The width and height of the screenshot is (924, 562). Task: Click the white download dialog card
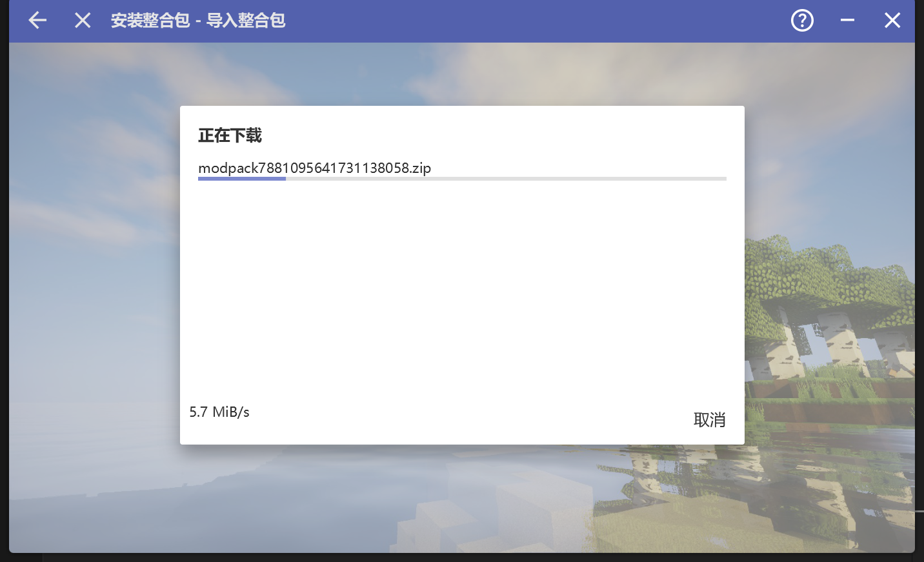pos(462,290)
